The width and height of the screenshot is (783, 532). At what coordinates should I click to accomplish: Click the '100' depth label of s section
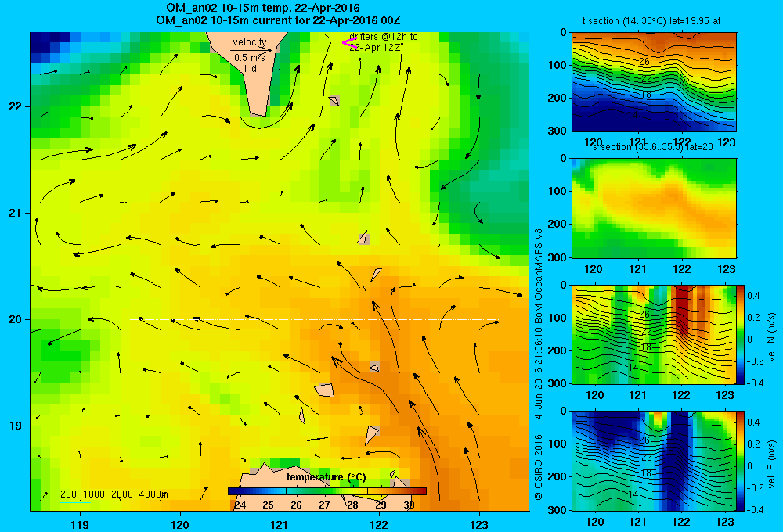[557, 191]
